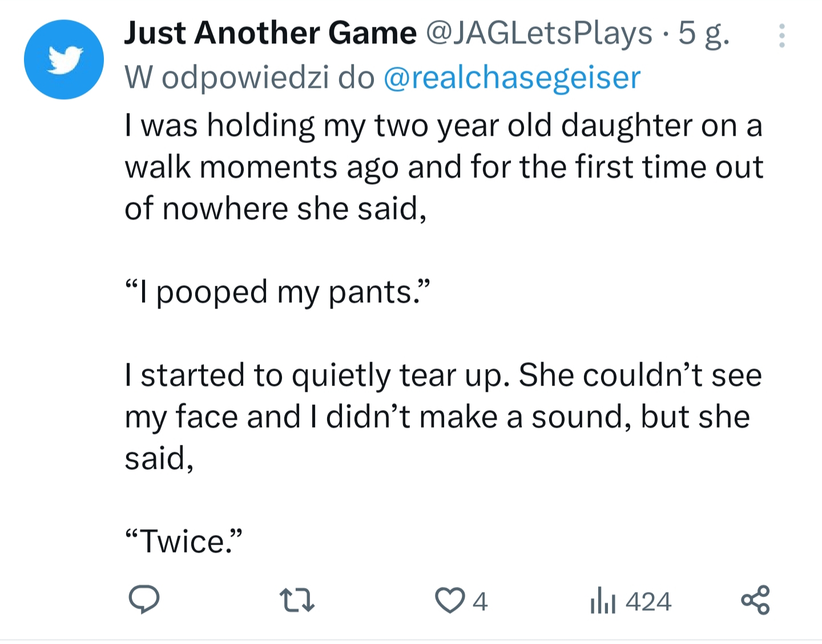Reply to the tweet via speech bubble icon
The width and height of the screenshot is (822, 644).
pyautogui.click(x=144, y=600)
